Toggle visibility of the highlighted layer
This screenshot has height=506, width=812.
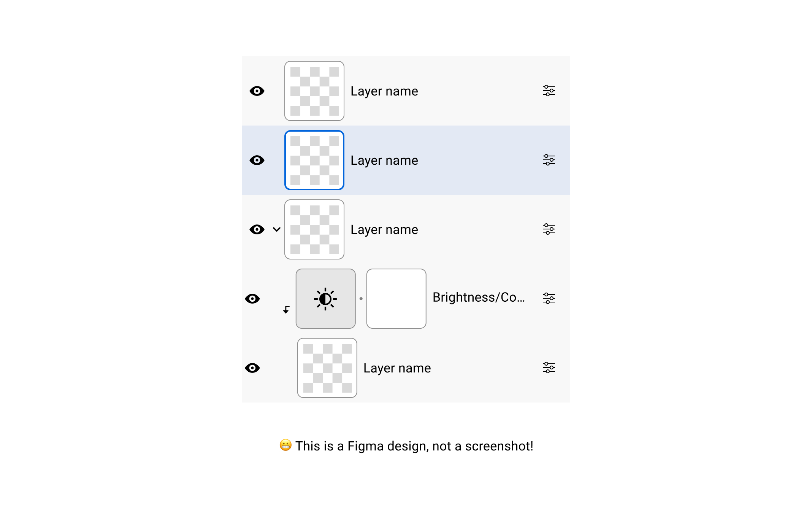(257, 160)
